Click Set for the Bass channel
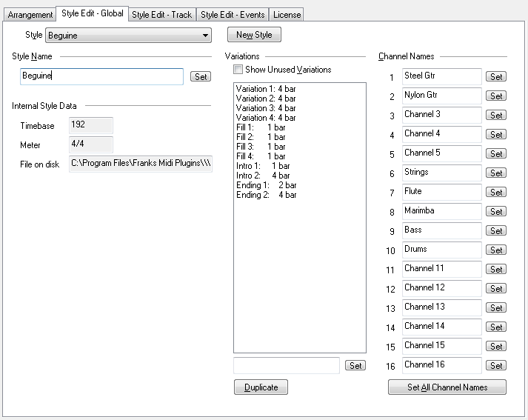The height and width of the screenshot is (420, 528). [496, 230]
